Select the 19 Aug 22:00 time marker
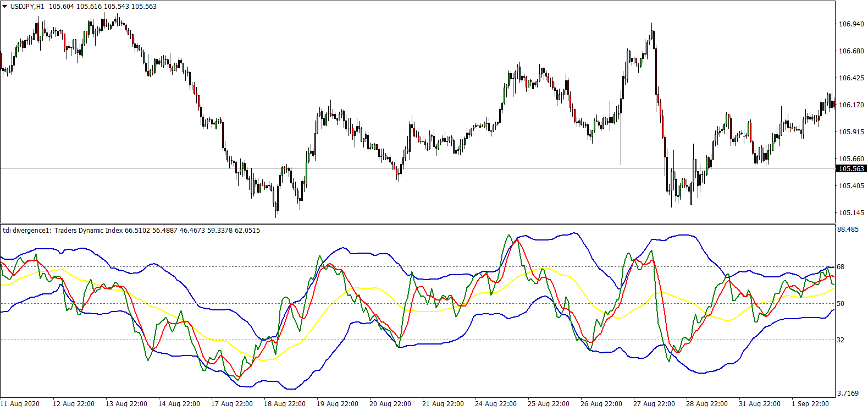 coord(338,404)
